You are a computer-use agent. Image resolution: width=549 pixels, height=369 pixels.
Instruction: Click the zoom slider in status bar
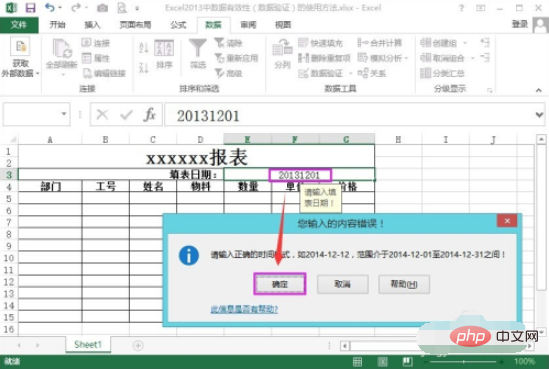tap(463, 361)
